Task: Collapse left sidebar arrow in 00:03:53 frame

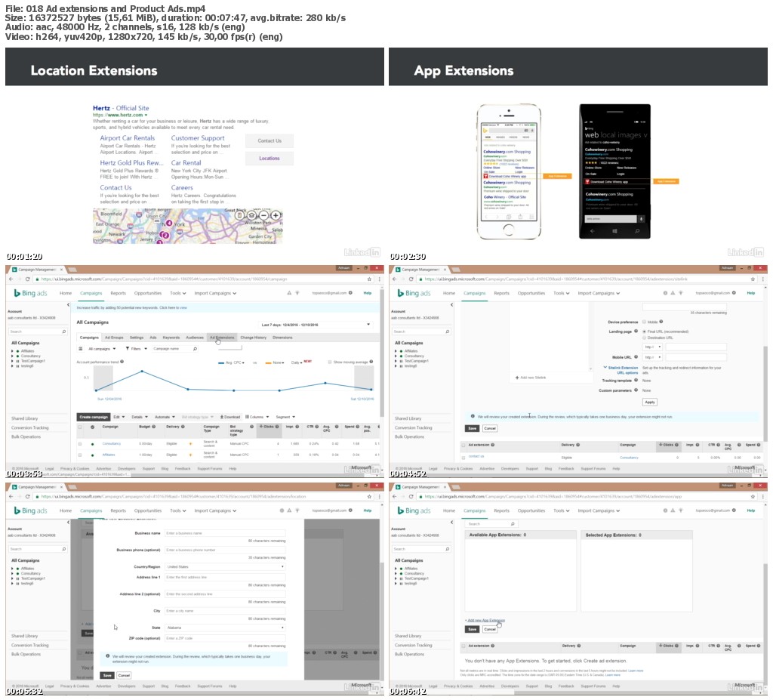Action: 68,305
